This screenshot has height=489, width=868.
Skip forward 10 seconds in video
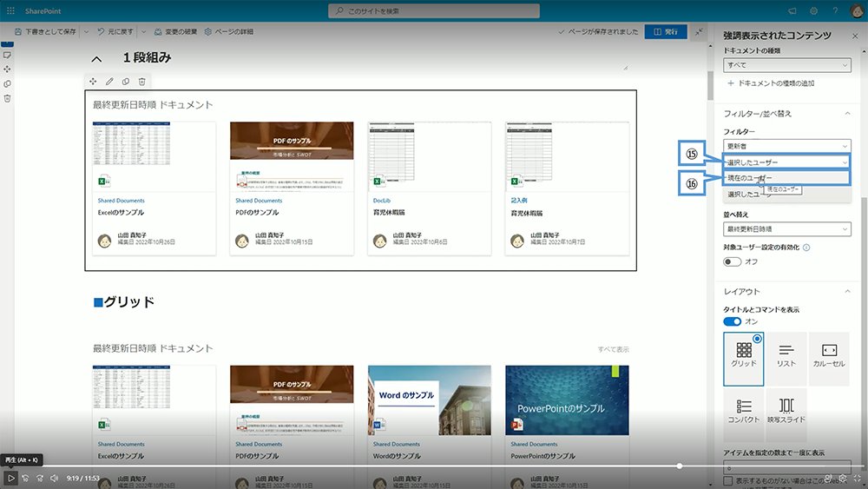coord(40,478)
